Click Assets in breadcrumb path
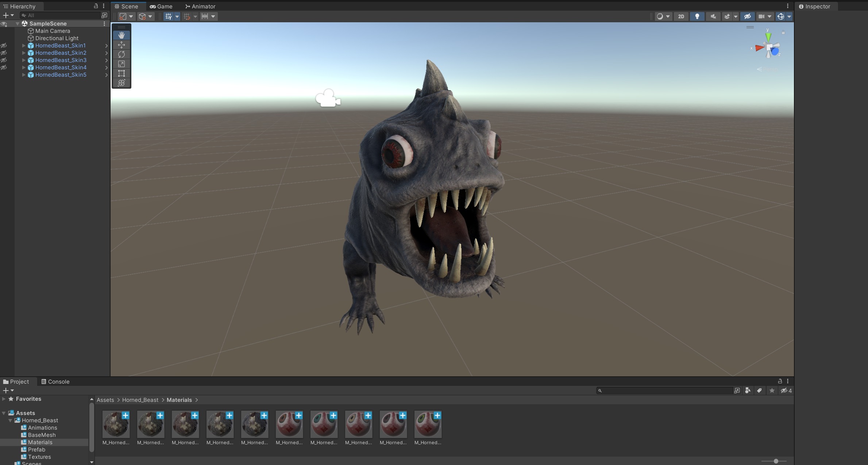The width and height of the screenshot is (868, 465). tap(105, 400)
